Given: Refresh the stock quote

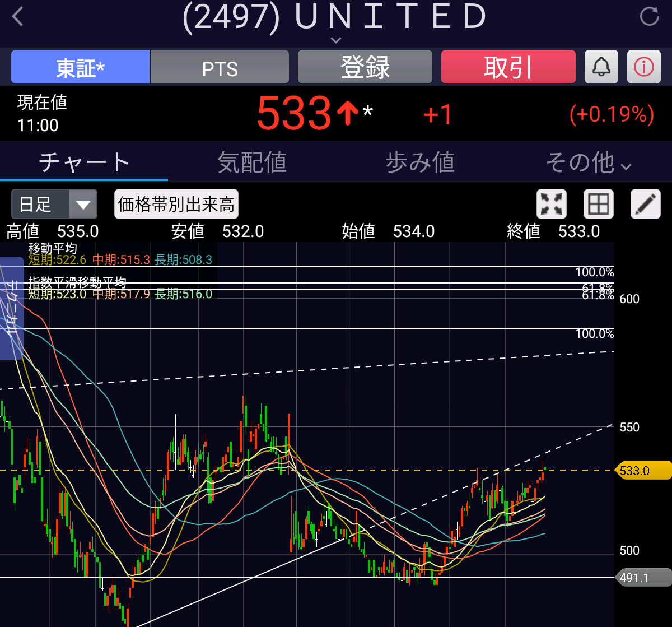Looking at the screenshot, I should (x=650, y=16).
